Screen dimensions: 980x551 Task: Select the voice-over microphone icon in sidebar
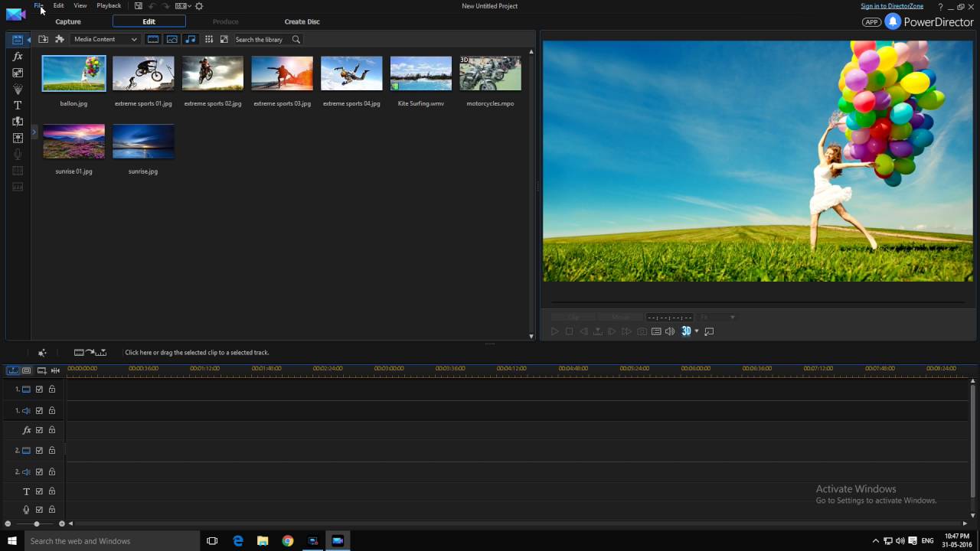tap(17, 154)
